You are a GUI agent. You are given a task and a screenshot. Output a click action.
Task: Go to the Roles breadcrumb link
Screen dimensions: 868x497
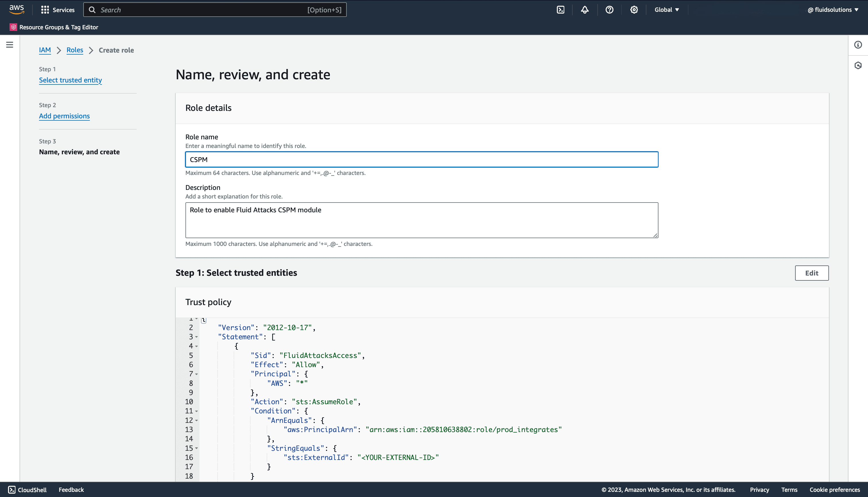click(75, 50)
